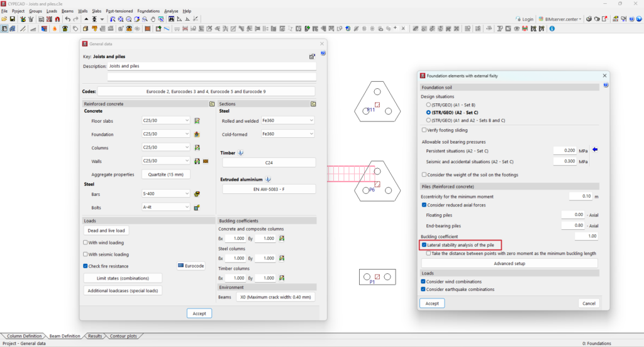Click the Steel columns buckling coefficient icon

pyautogui.click(x=282, y=258)
